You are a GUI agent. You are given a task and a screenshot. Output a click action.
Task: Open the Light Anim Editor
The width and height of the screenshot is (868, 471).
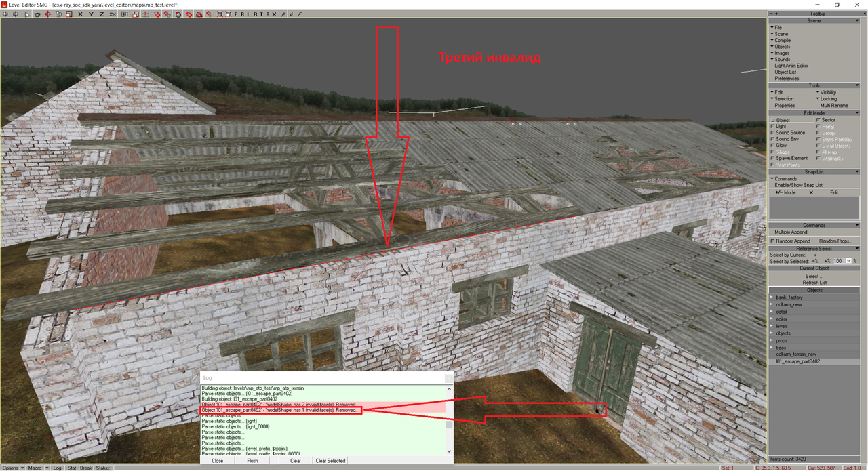click(x=791, y=66)
